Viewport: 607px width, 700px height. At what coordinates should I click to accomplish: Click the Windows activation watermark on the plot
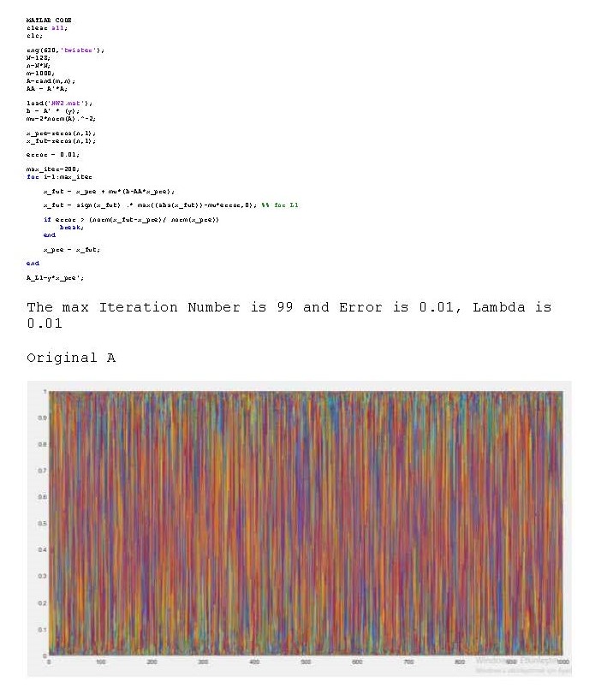pyautogui.click(x=522, y=664)
